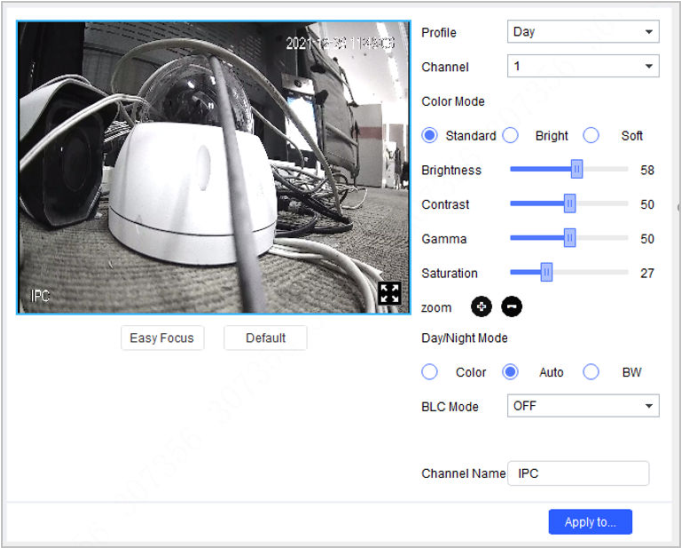Click the Day/Night Mode label
This screenshot has width=683, height=549.
464,338
